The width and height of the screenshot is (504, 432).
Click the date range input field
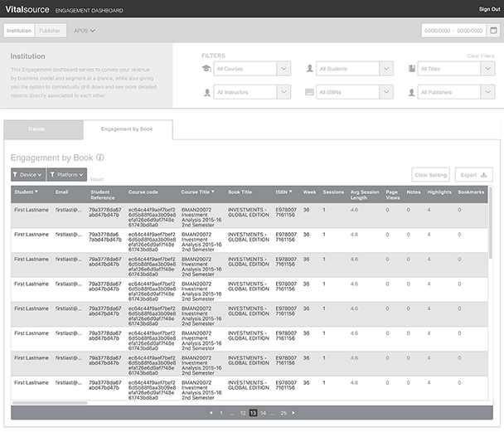pyautogui.click(x=453, y=31)
